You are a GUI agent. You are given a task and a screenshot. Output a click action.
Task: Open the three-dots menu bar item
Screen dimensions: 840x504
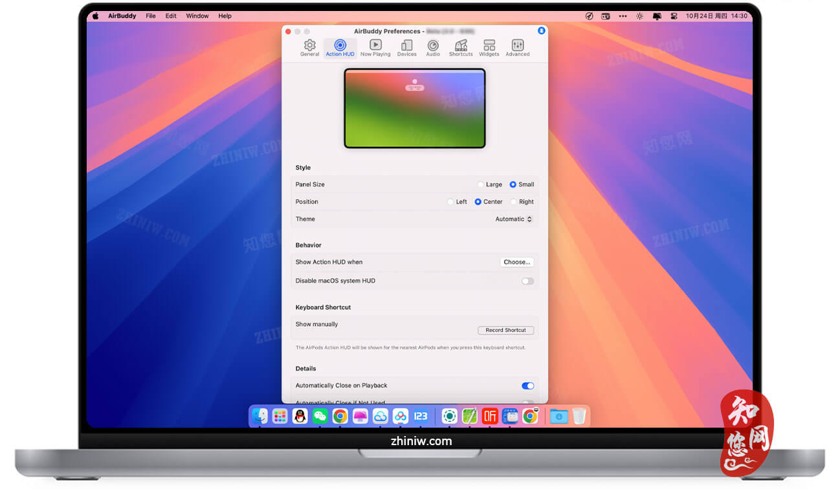point(623,16)
